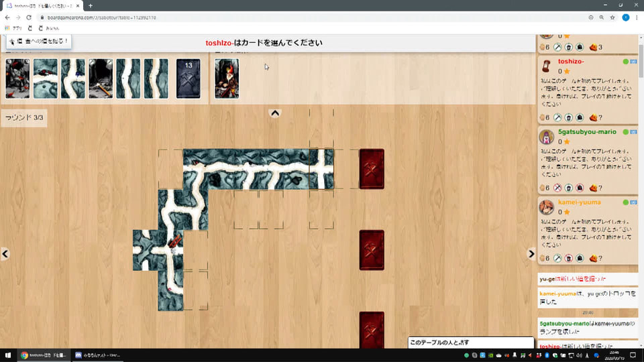The image size is (644, 362).
Task: Close the current Board Game Arena tab
Action: point(78,6)
